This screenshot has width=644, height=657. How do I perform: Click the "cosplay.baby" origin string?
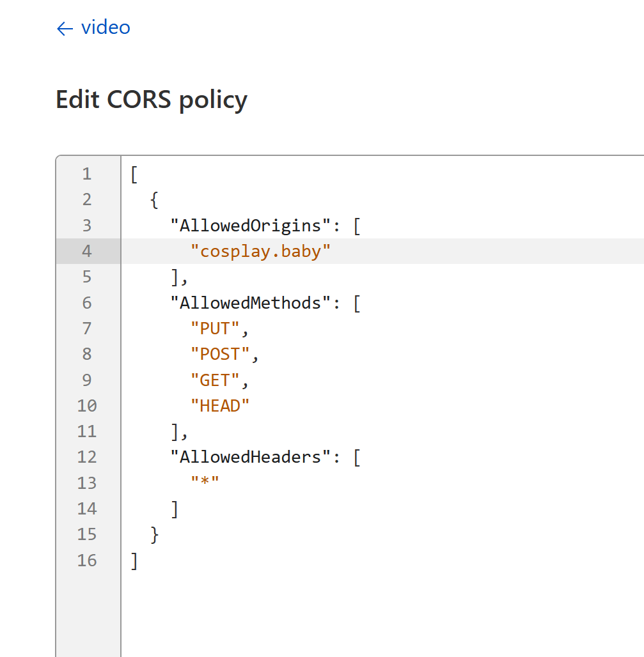pyautogui.click(x=260, y=251)
